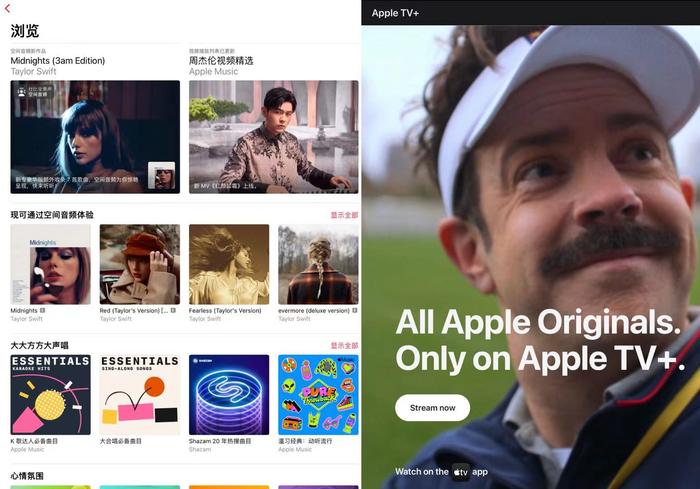Viewport: 700px width, 489px height.
Task: Open the Shazam 20 年热搜曲目 cover
Action: 229,395
